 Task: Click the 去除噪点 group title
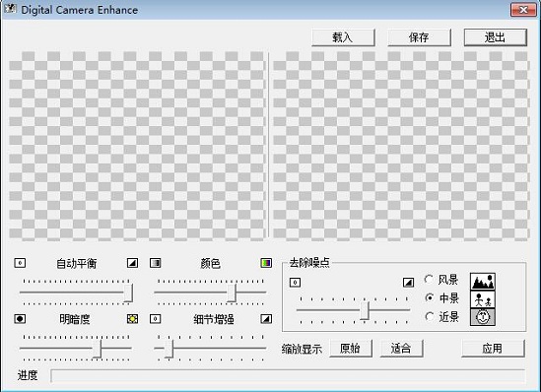tap(309, 263)
